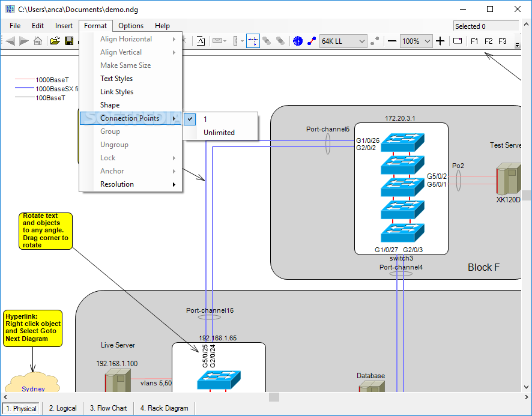Image resolution: width=532 pixels, height=416 pixels.
Task: Switch to the 4. Rack Diagram tab
Action: click(164, 408)
